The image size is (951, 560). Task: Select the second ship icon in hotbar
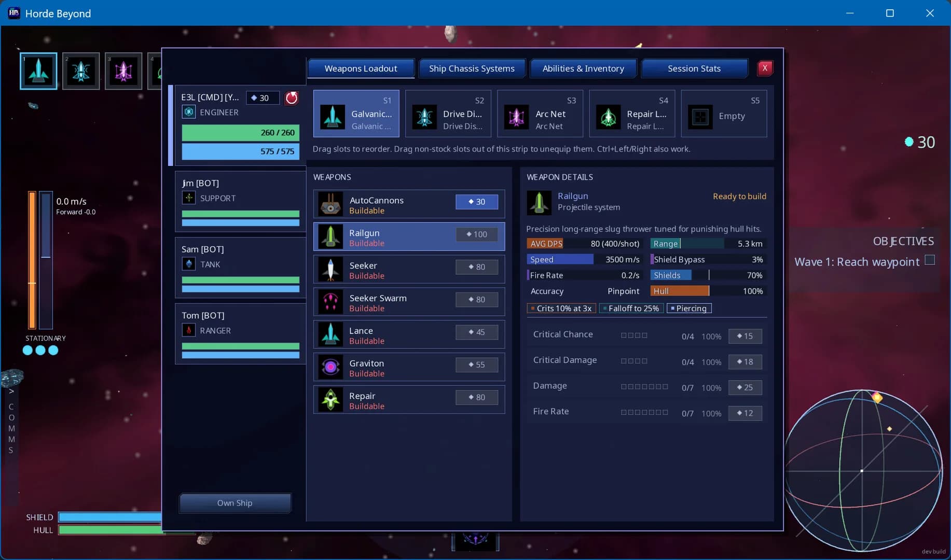[x=81, y=71]
